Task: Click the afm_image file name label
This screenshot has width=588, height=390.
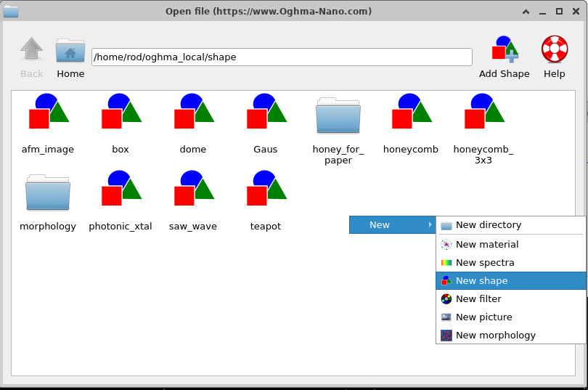Action: [48, 150]
